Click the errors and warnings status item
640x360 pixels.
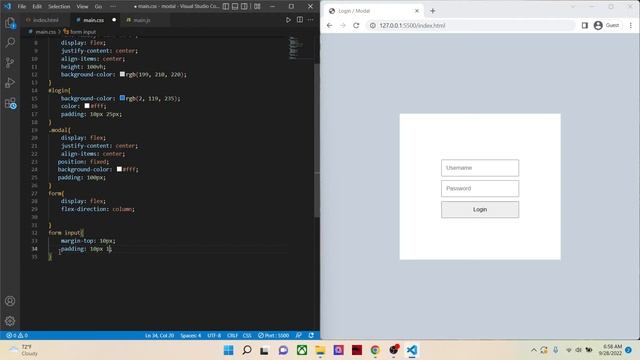(x=17, y=336)
